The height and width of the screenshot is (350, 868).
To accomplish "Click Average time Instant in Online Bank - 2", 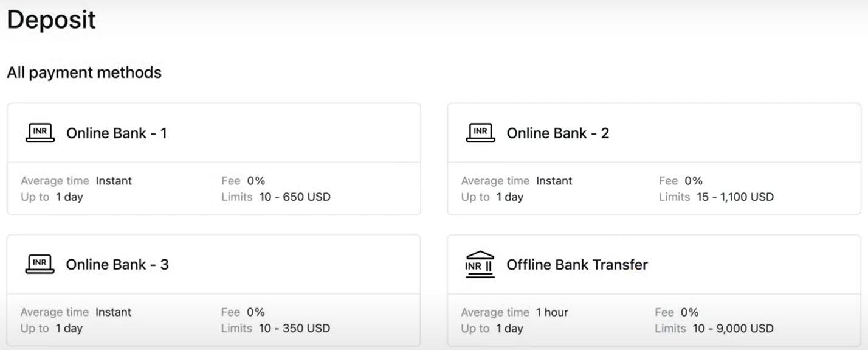I will (517, 181).
